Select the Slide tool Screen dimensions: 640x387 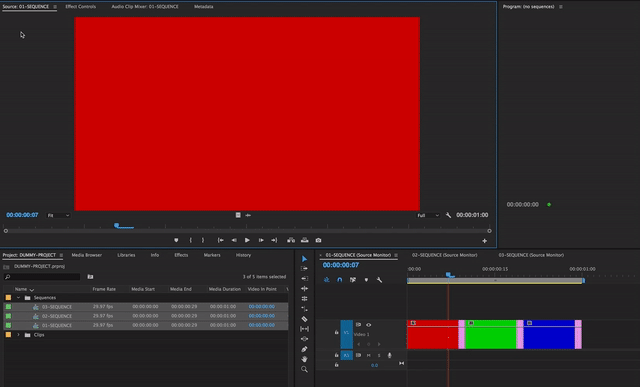pyautogui.click(x=304, y=339)
